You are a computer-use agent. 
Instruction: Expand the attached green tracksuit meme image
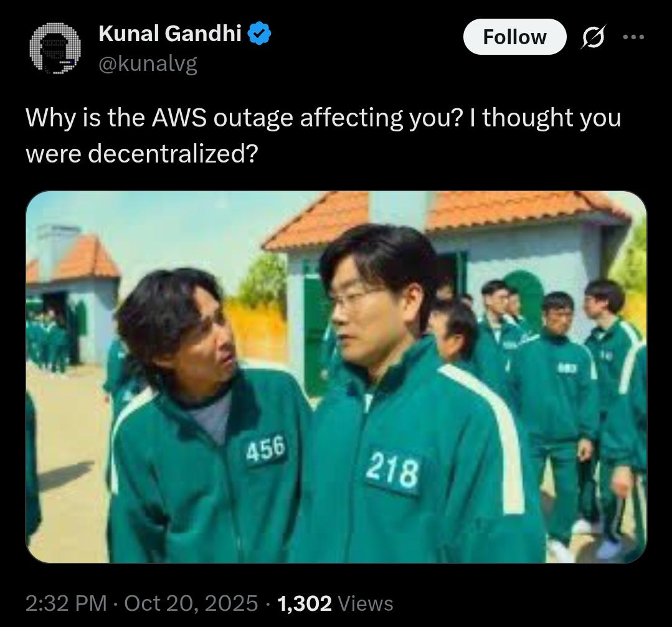click(336, 377)
